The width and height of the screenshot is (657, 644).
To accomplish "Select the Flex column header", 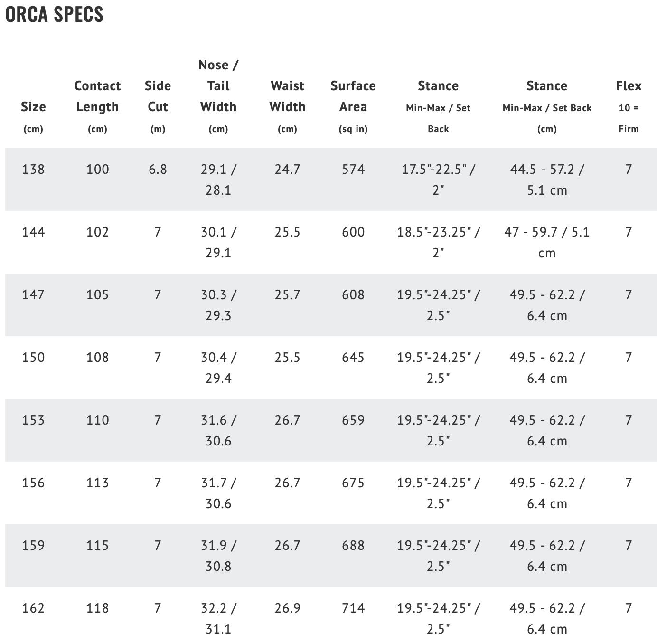I will click(x=629, y=86).
